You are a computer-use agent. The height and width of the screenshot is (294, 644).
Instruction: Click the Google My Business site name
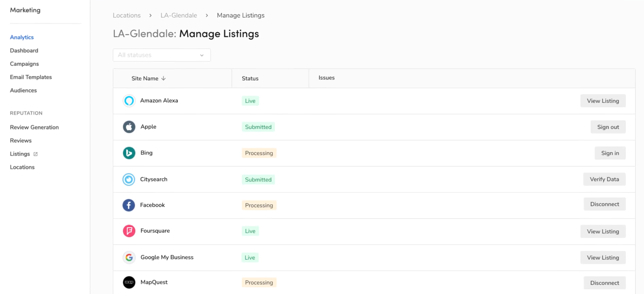(x=167, y=257)
